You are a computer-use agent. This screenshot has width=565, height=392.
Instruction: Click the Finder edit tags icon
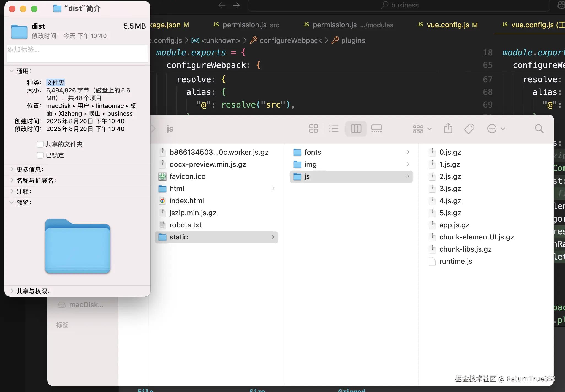469,129
